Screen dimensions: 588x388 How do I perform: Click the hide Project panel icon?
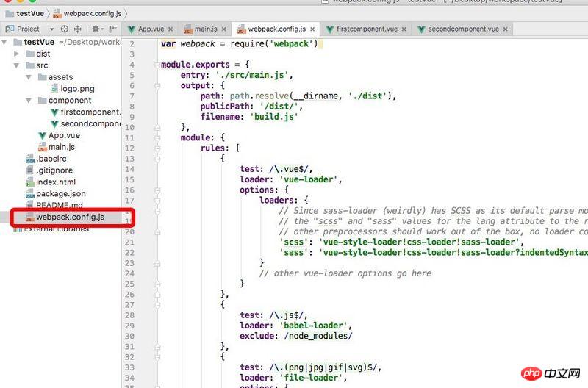pos(112,29)
